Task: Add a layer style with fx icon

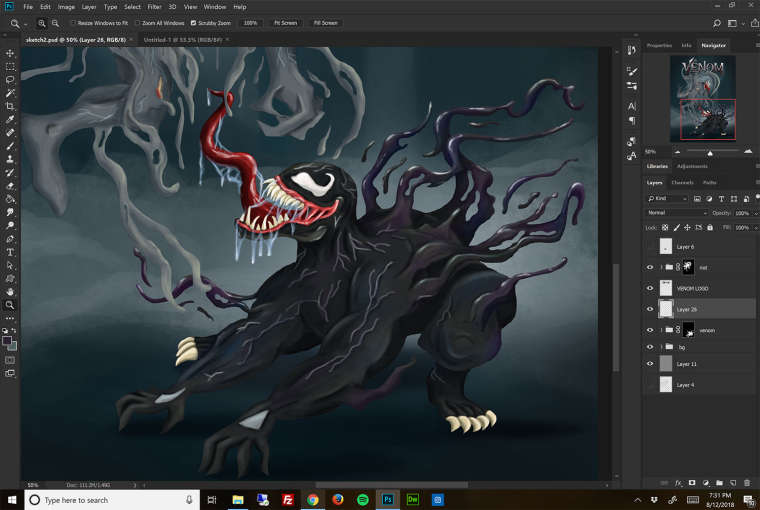Action: 678,483
